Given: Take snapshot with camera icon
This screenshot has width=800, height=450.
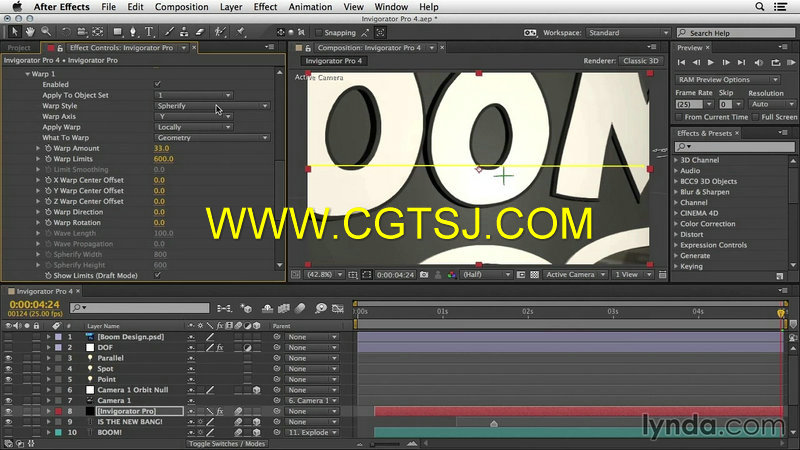Looking at the screenshot, I should point(424,274).
